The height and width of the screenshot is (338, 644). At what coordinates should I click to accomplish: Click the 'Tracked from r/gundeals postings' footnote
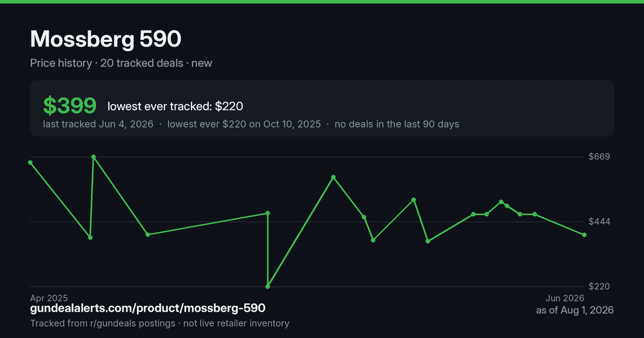click(103, 323)
